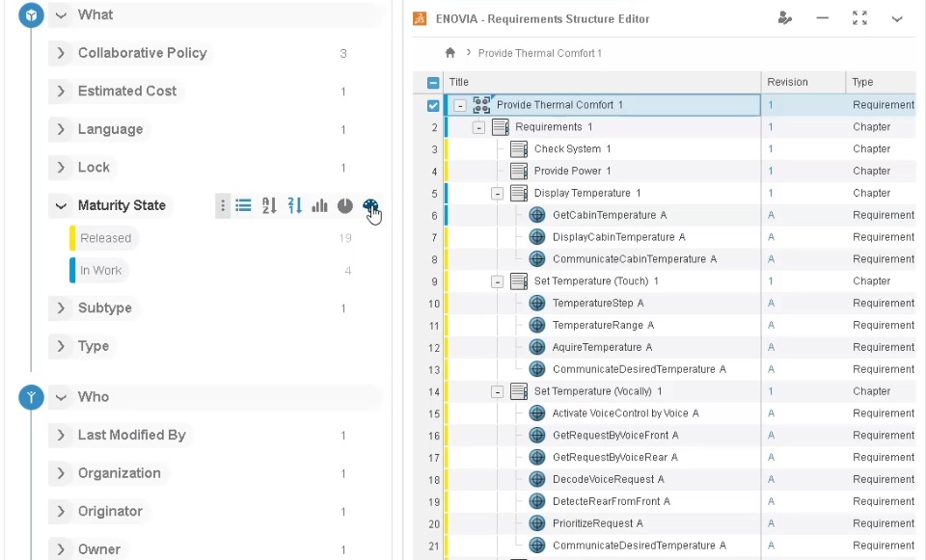Apply Maturity State color palette
This screenshot has height=560, width=926.
coord(370,205)
